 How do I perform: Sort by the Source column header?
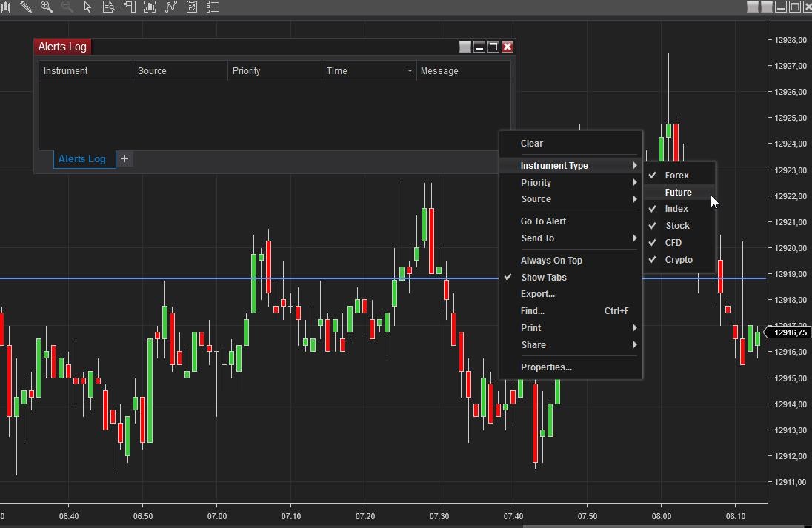180,71
